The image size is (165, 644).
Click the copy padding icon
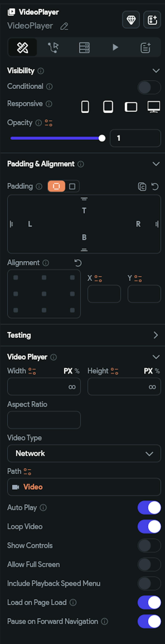tap(142, 186)
